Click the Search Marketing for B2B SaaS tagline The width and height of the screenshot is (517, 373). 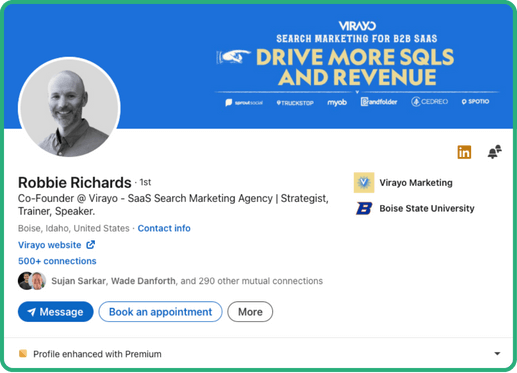point(357,39)
